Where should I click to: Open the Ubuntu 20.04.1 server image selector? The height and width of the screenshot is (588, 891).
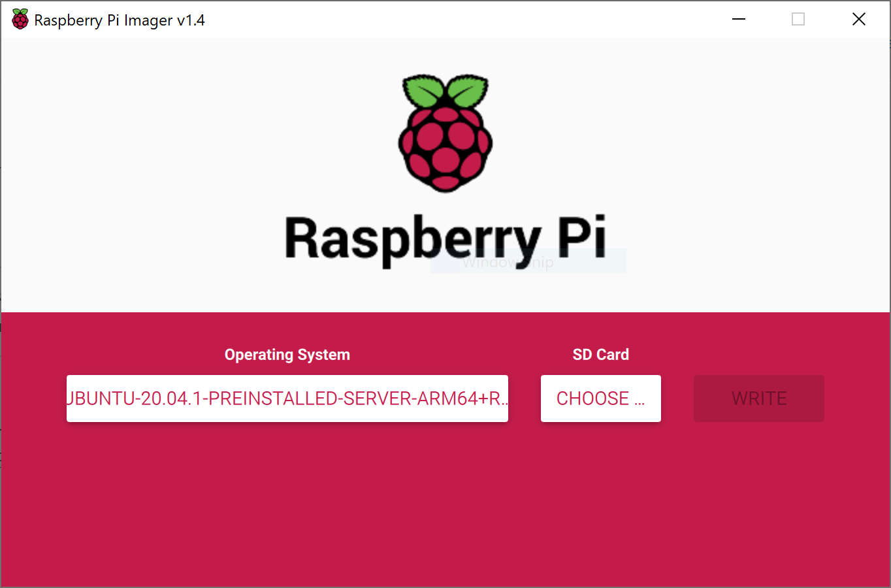(x=287, y=399)
